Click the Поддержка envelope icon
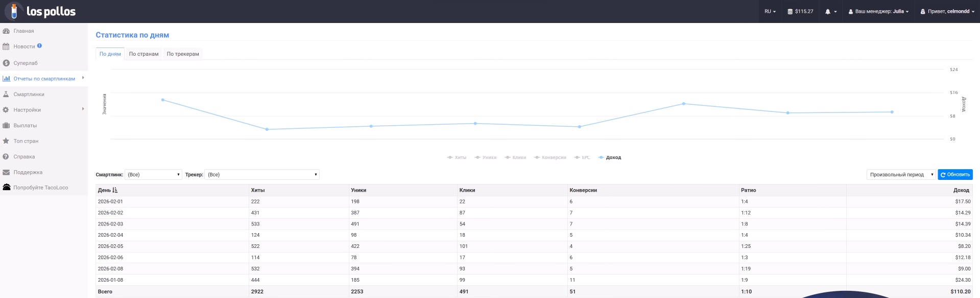Image resolution: width=980 pixels, height=298 pixels. click(x=6, y=172)
